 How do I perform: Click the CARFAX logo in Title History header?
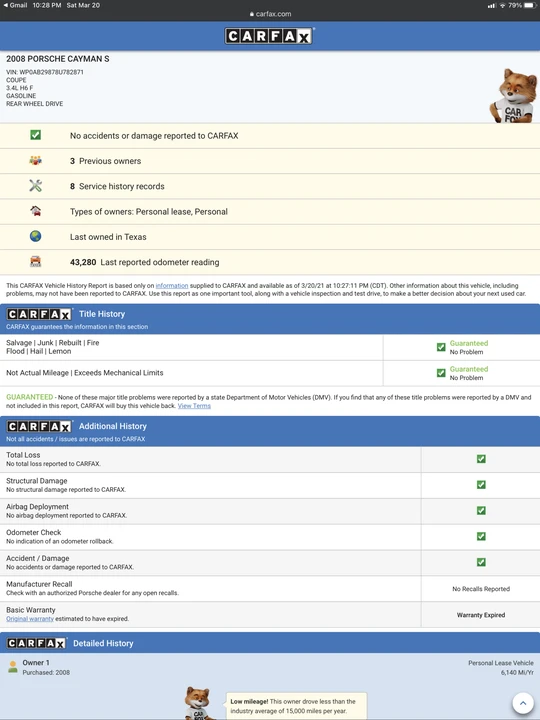[39, 314]
